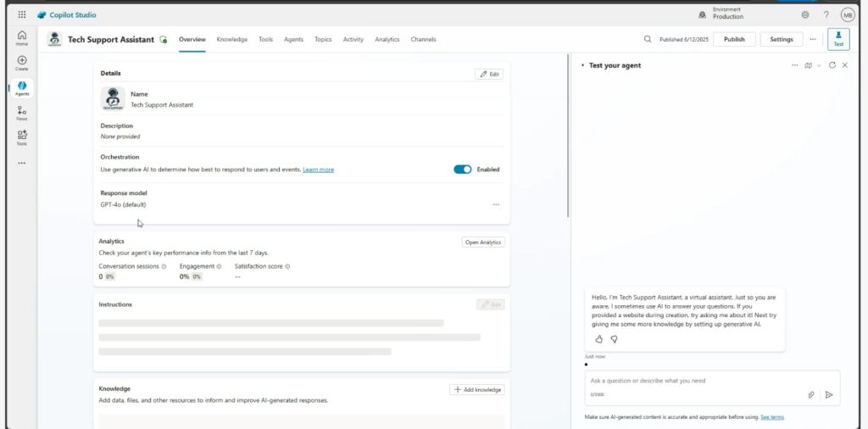Switch to the Analytics tab

point(387,39)
